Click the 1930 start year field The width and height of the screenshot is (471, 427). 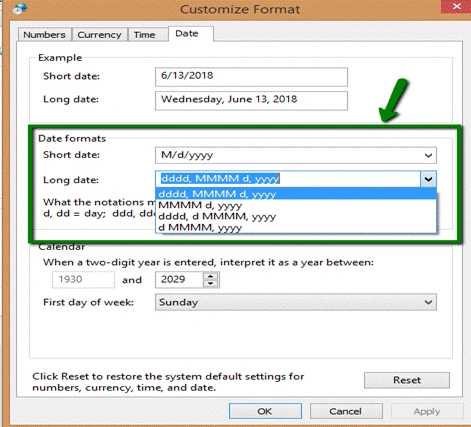tap(83, 279)
